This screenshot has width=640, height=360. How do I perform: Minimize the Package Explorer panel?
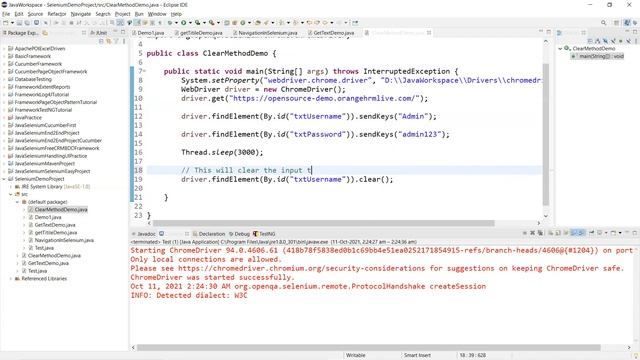pos(116,32)
